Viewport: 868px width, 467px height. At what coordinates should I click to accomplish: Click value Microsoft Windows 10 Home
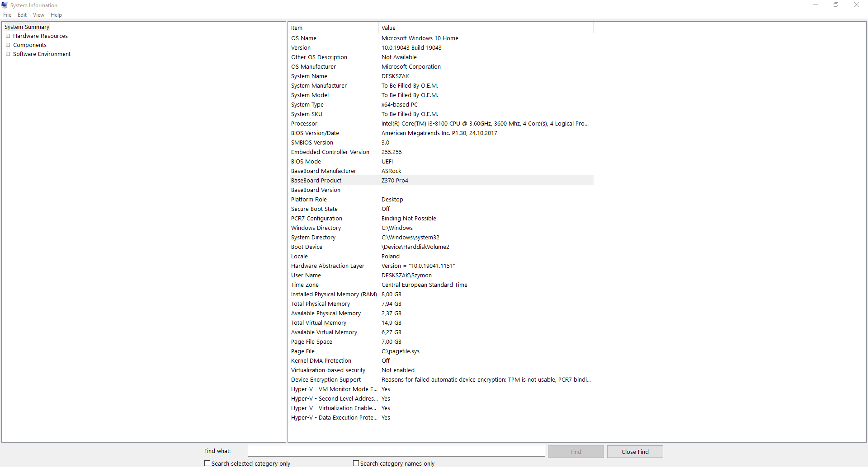[420, 38]
